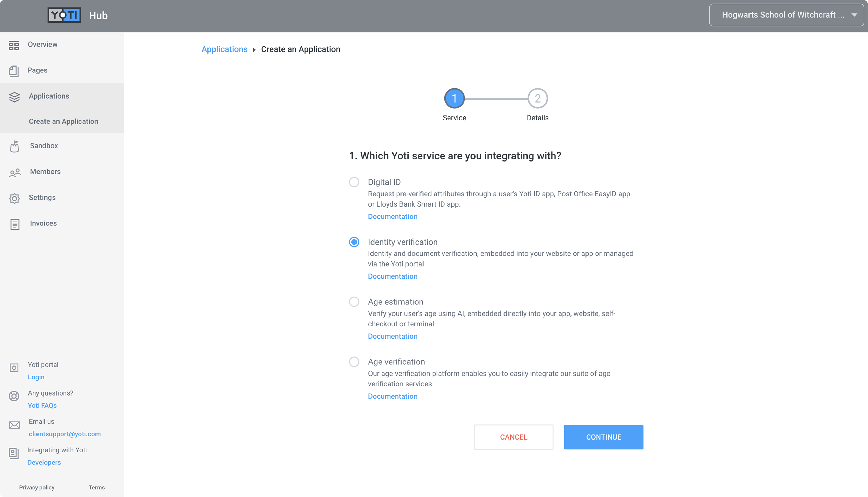Select the Age verification radio option
This screenshot has height=497, width=868.
coord(354,362)
